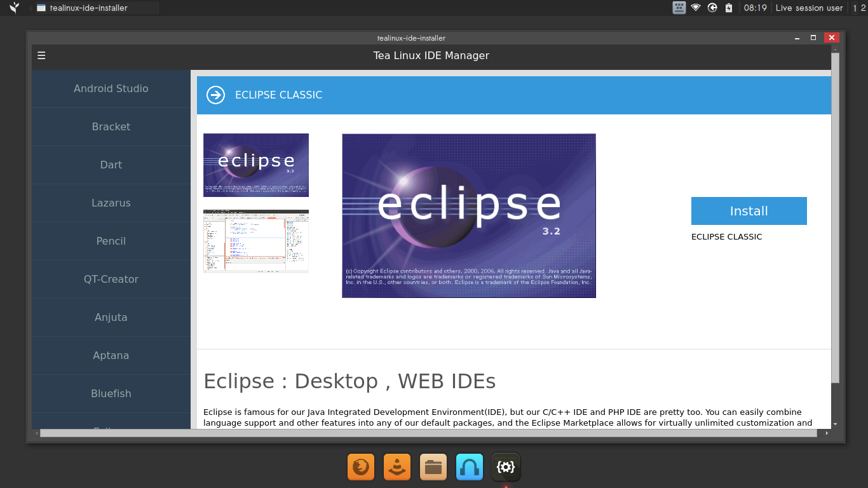The width and height of the screenshot is (868, 488).
Task: Select Anjuta in the sidebar
Action: coord(111,318)
